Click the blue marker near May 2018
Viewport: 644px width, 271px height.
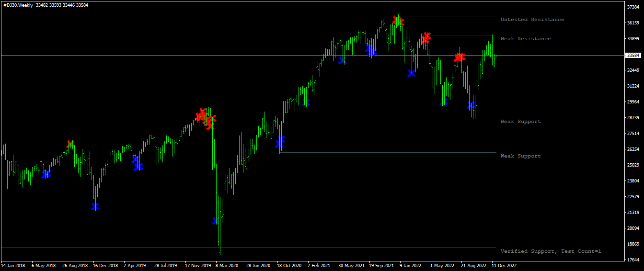pyautogui.click(x=46, y=174)
